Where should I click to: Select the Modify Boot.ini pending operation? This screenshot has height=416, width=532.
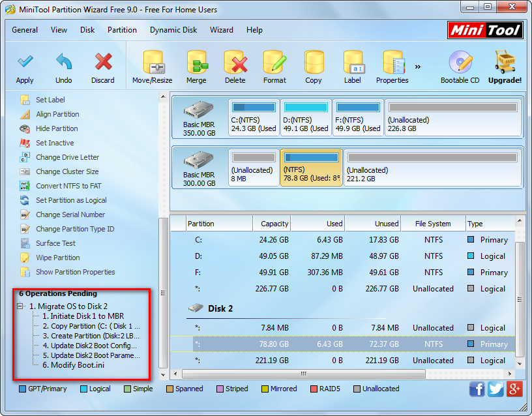tap(73, 365)
